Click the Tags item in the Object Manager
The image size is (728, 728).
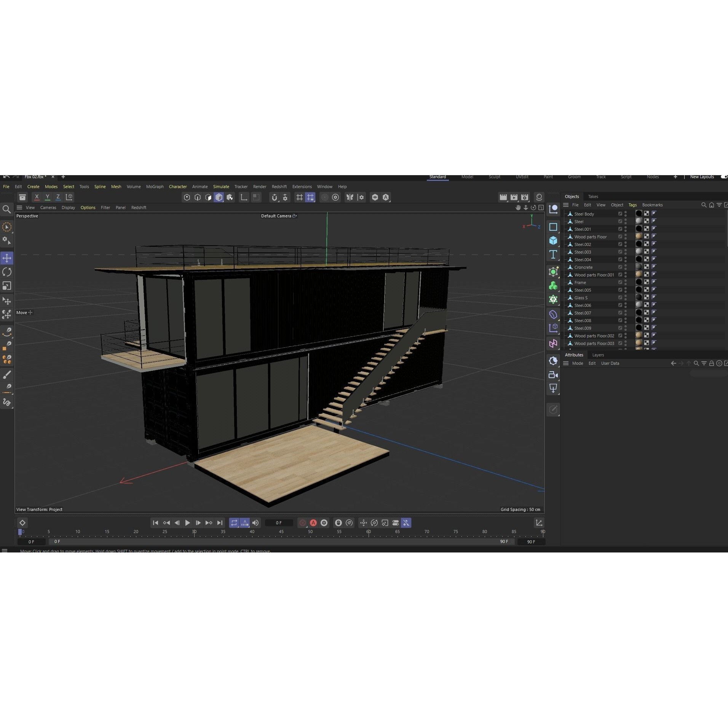tap(633, 205)
